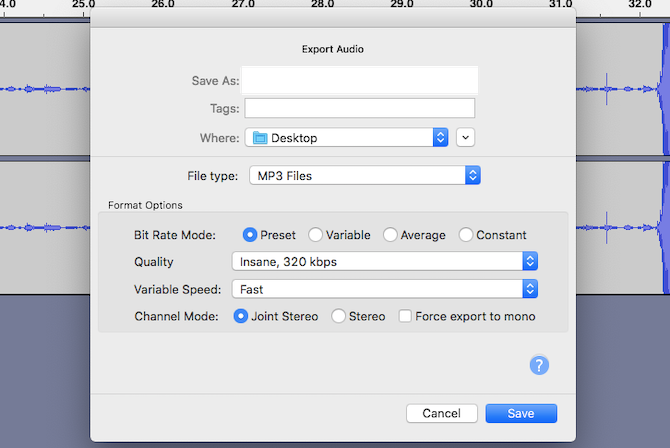The height and width of the screenshot is (448, 670).
Task: Click into the Tags text field
Action: (x=360, y=108)
